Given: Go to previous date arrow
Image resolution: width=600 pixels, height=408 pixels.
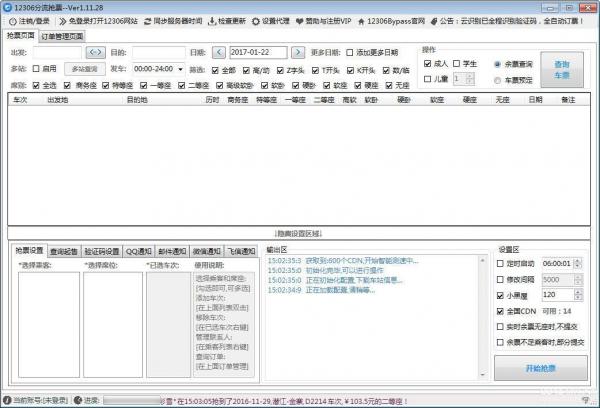Looking at the screenshot, I should 219,52.
